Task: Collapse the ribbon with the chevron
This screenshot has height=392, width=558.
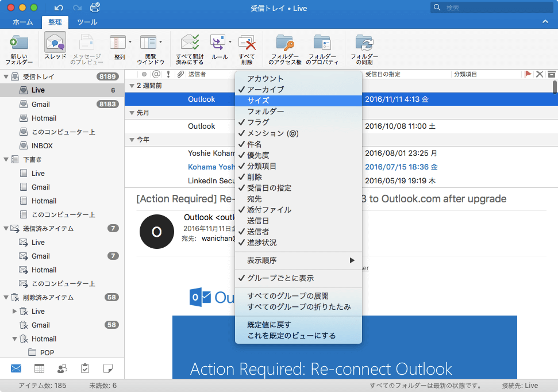Action: tap(545, 22)
